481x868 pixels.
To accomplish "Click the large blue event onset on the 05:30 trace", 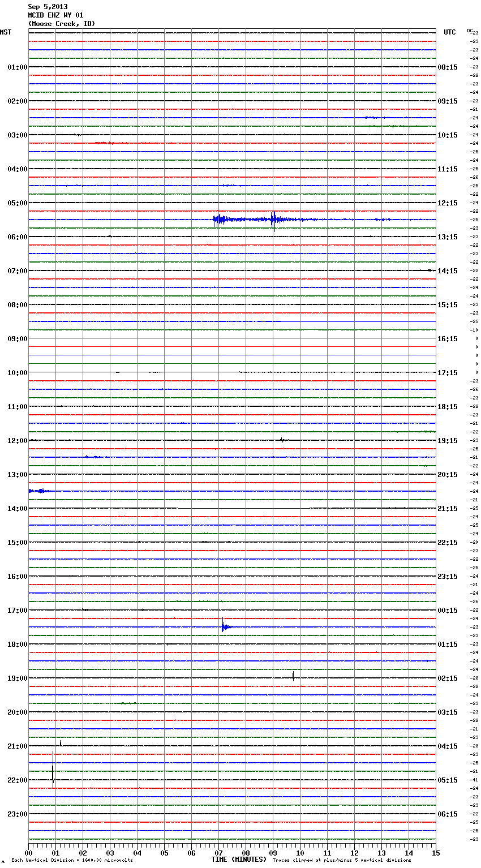I will click(220, 220).
